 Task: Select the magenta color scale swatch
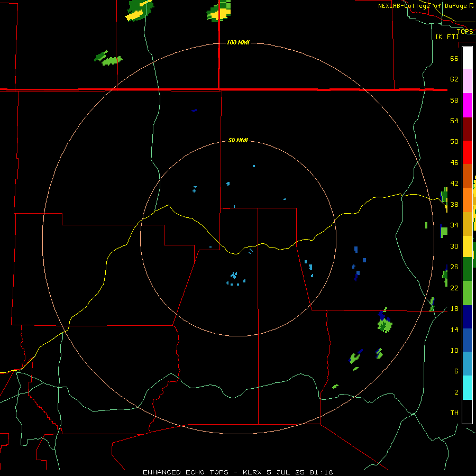pyautogui.click(x=467, y=105)
